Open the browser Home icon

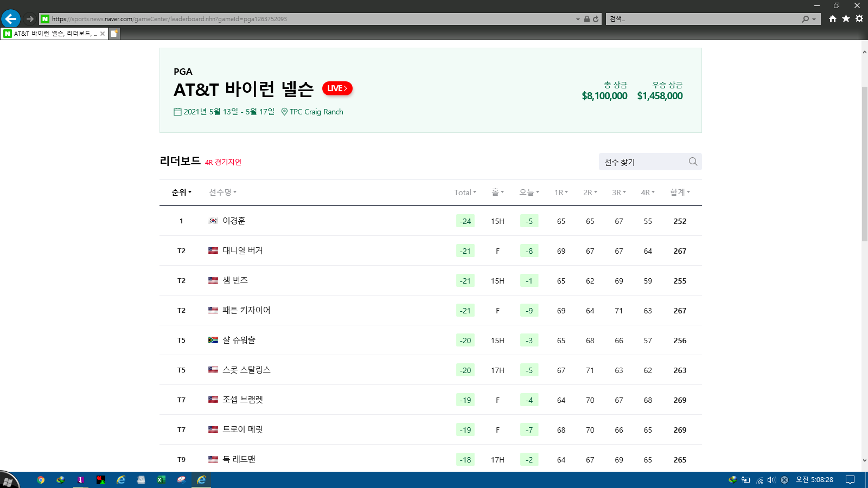(x=833, y=19)
